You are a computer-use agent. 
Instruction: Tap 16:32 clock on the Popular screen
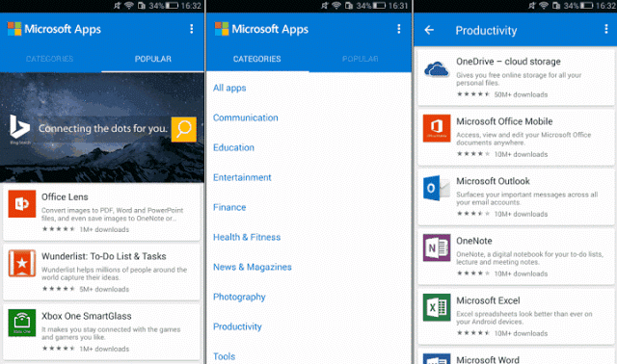191,6
